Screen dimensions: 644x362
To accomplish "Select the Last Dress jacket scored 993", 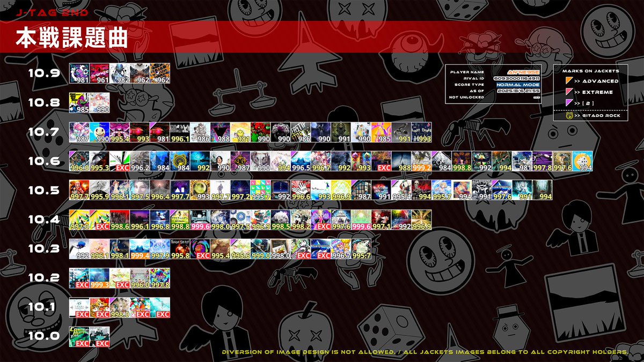I will pos(422,132).
